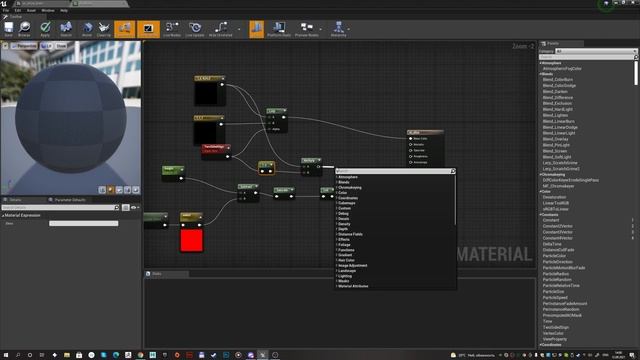Expand Chromakeying in the context menu
Image resolution: width=640 pixels, height=360 pixels.
tap(350, 187)
